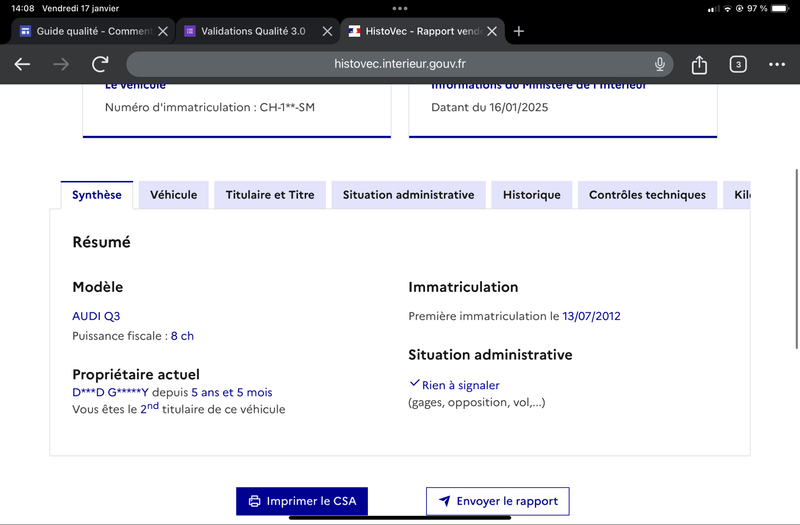Open the share sheet icon
The width and height of the screenshot is (800, 525).
tap(699, 64)
